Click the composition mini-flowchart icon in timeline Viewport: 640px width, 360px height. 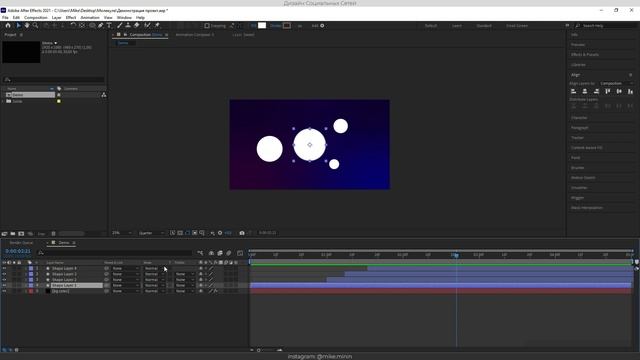200,253
